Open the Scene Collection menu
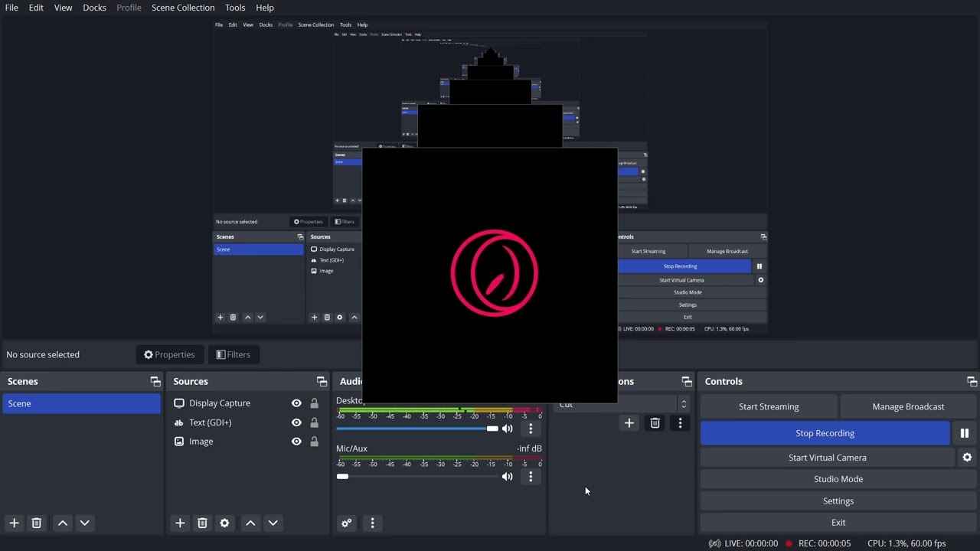 pyautogui.click(x=183, y=8)
